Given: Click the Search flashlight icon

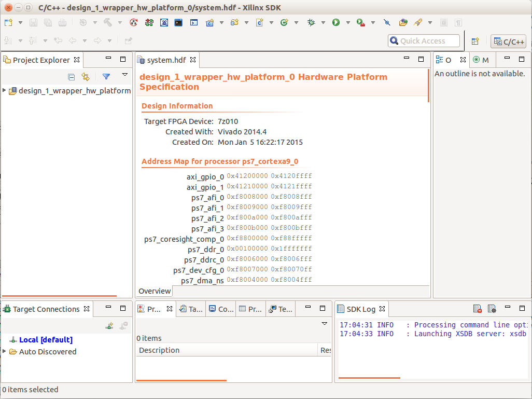Looking at the screenshot, I should coord(418,23).
